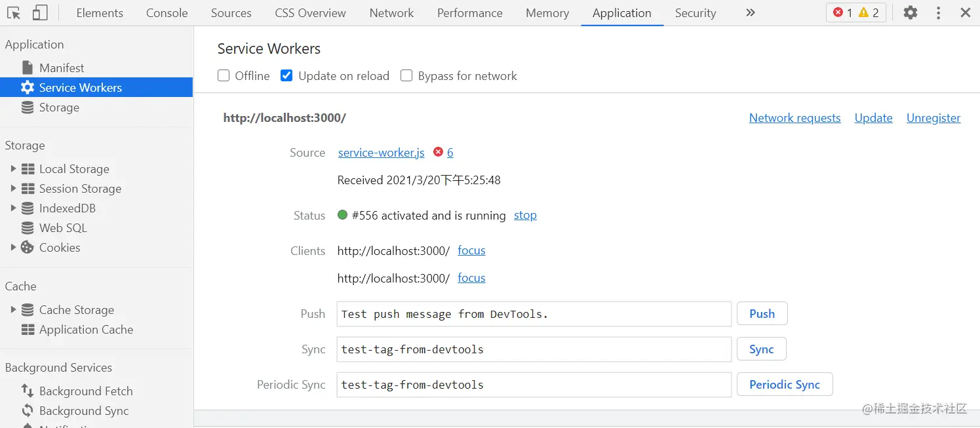The width and height of the screenshot is (980, 428).
Task: Switch to the Network tab
Action: pyautogui.click(x=391, y=12)
